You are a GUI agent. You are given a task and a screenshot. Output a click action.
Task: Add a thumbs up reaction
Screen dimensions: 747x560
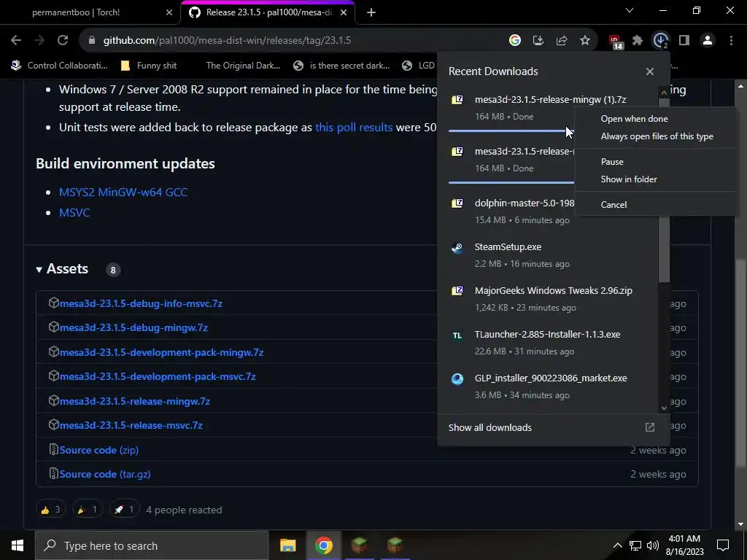(50, 510)
